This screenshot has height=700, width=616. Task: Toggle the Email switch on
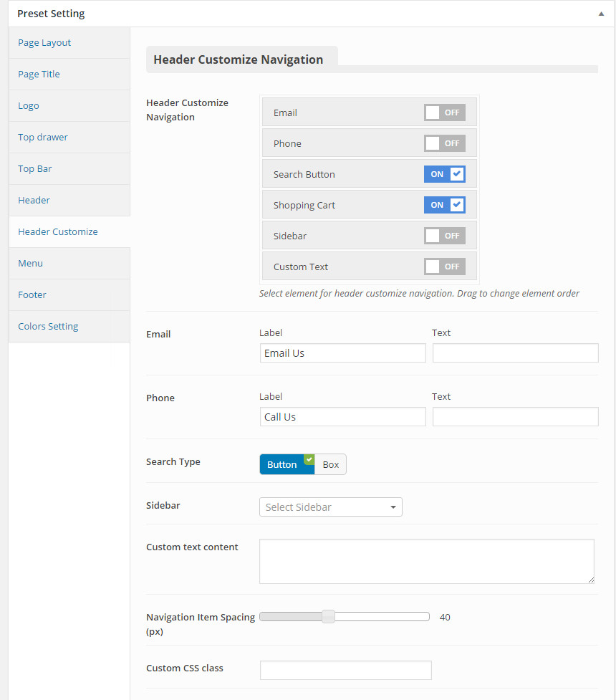pyautogui.click(x=445, y=112)
